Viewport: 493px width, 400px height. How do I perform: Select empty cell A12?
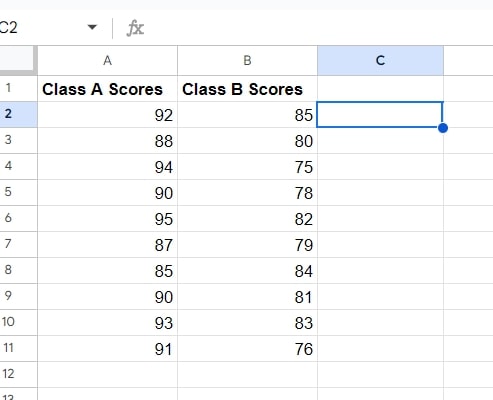107,375
